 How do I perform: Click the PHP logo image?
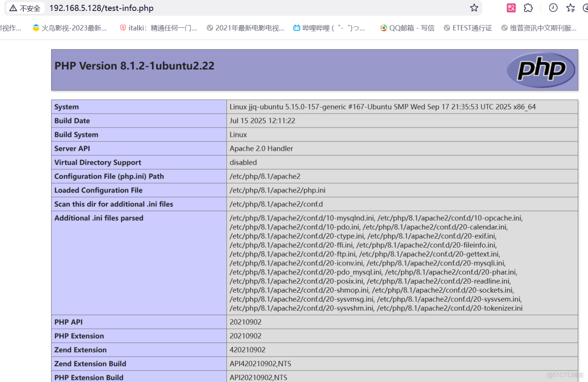pyautogui.click(x=541, y=70)
